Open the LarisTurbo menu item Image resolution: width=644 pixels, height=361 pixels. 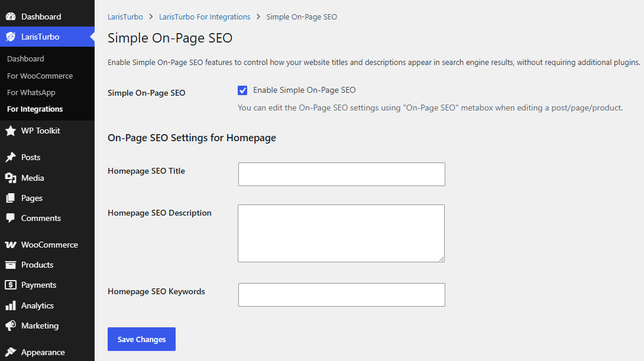point(47,37)
